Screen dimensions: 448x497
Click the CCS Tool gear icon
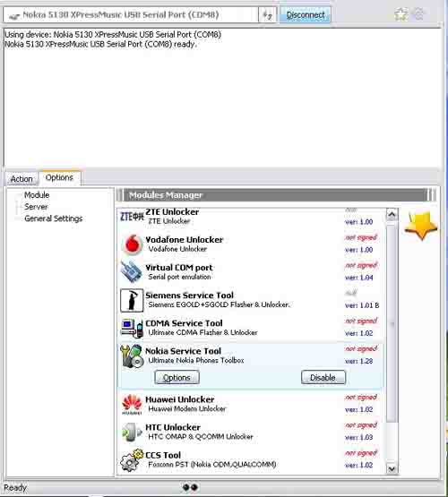tap(132, 460)
